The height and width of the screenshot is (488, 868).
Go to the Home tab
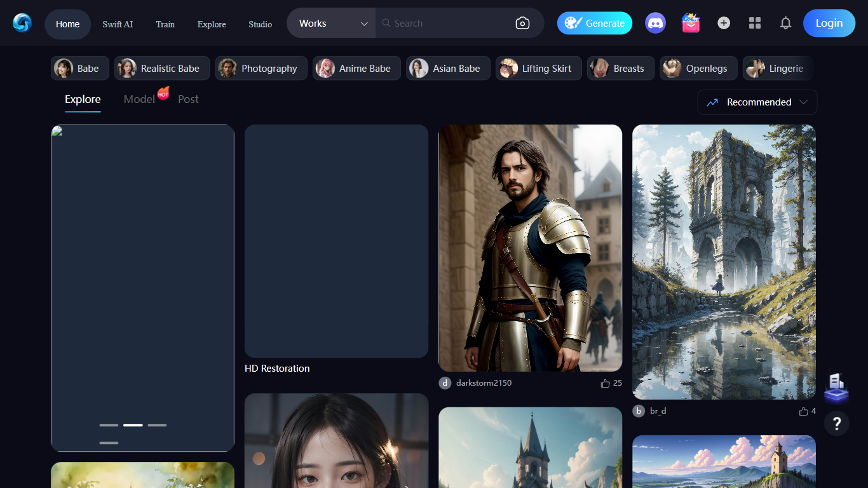[x=68, y=24]
